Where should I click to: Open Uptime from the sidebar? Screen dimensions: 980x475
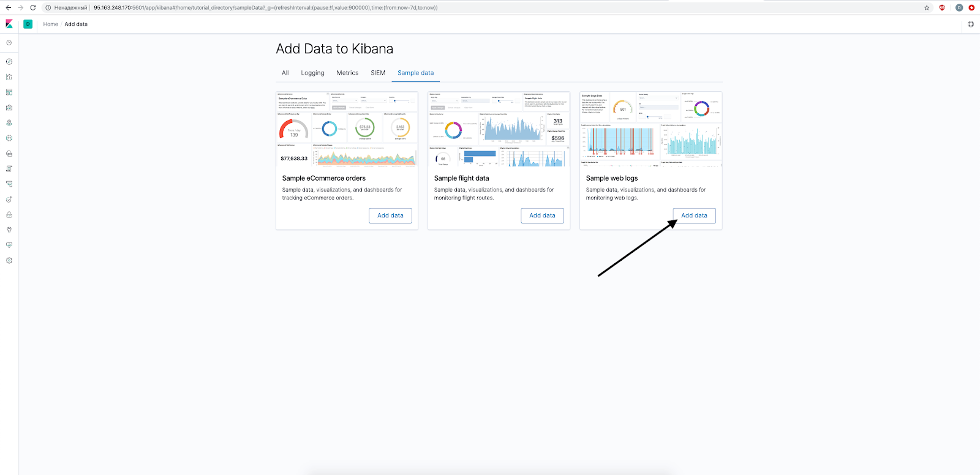tap(9, 200)
